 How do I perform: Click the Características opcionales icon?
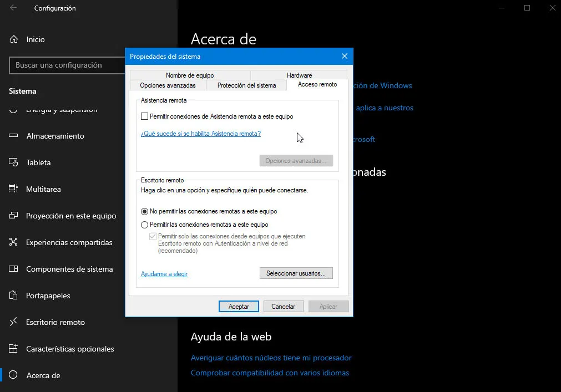[13, 348]
